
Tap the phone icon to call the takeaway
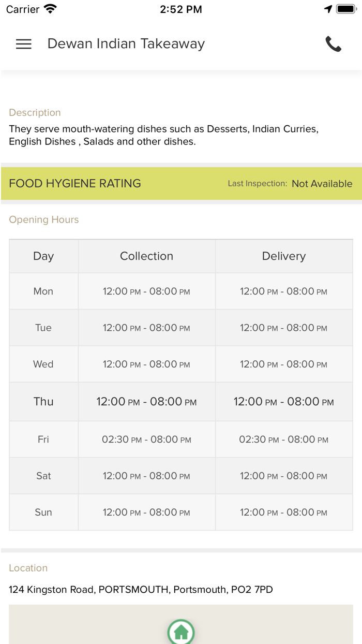(x=334, y=44)
